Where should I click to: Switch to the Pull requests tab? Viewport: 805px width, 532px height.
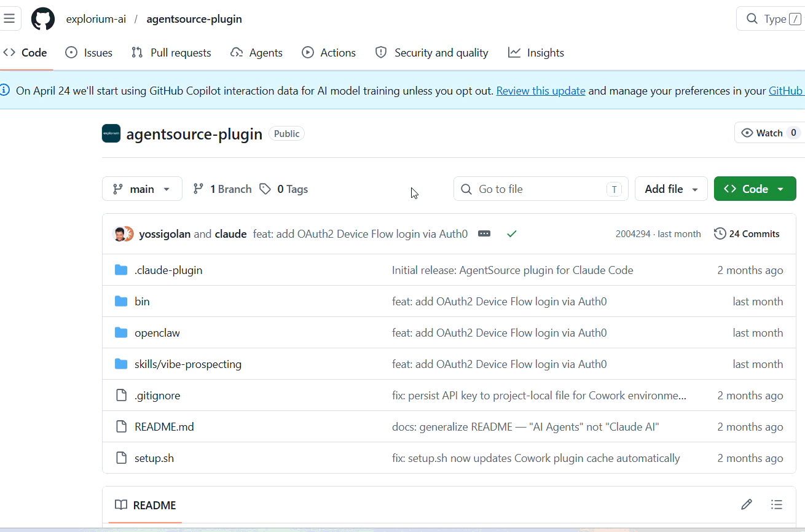point(171,53)
